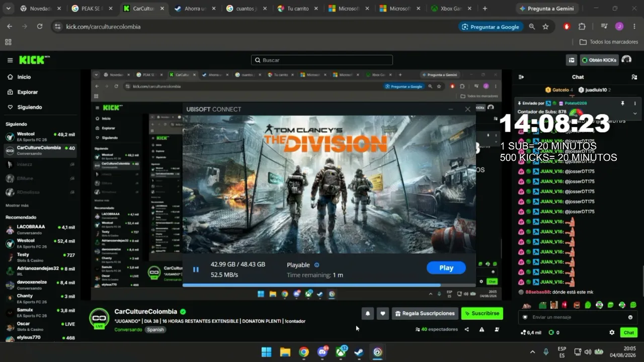Switch to the Xbox Game tab
This screenshot has width=644, height=362.
(451, 9)
